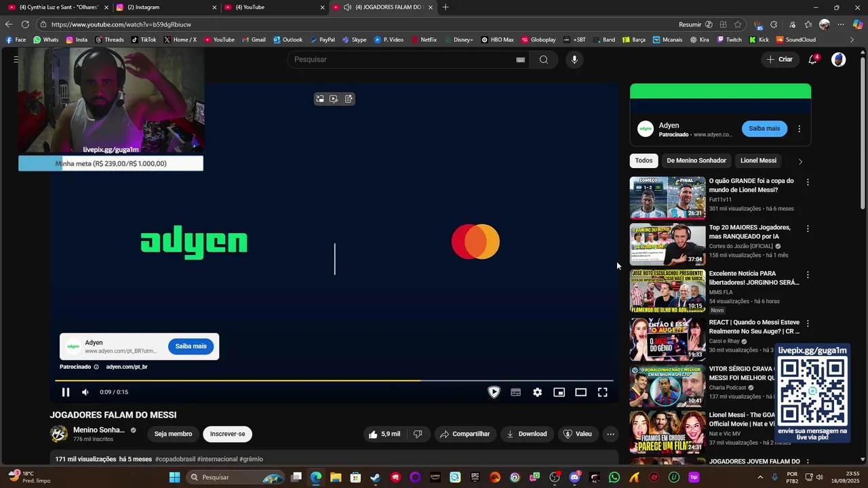The width and height of the screenshot is (868, 488).
Task: Open the SoundCloud bookmark
Action: (796, 40)
